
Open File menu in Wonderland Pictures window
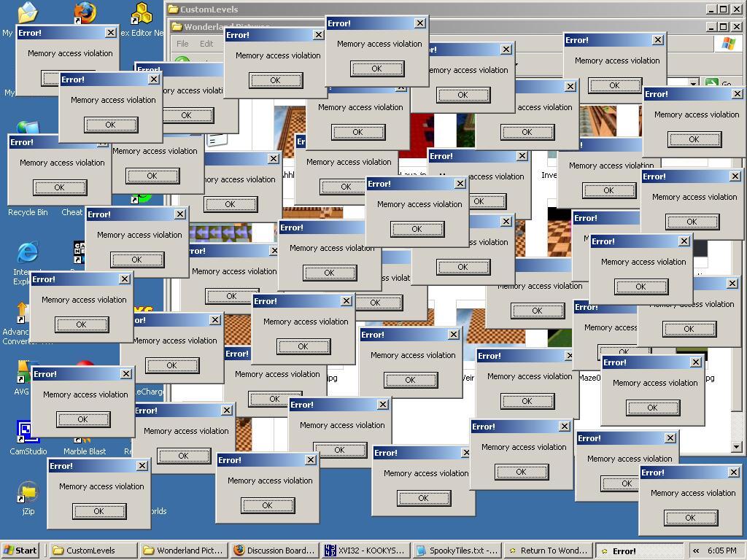pyautogui.click(x=182, y=44)
